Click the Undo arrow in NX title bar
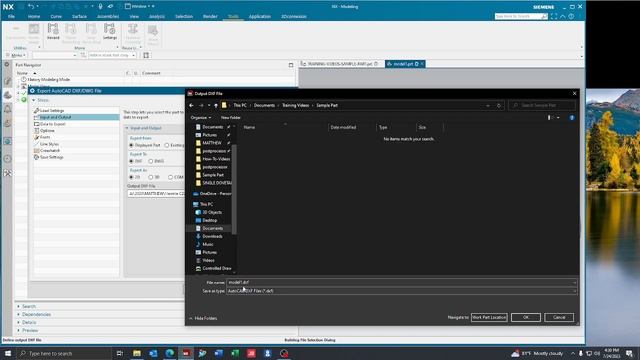The width and height of the screenshot is (640, 360). pyautogui.click(x=31, y=7)
